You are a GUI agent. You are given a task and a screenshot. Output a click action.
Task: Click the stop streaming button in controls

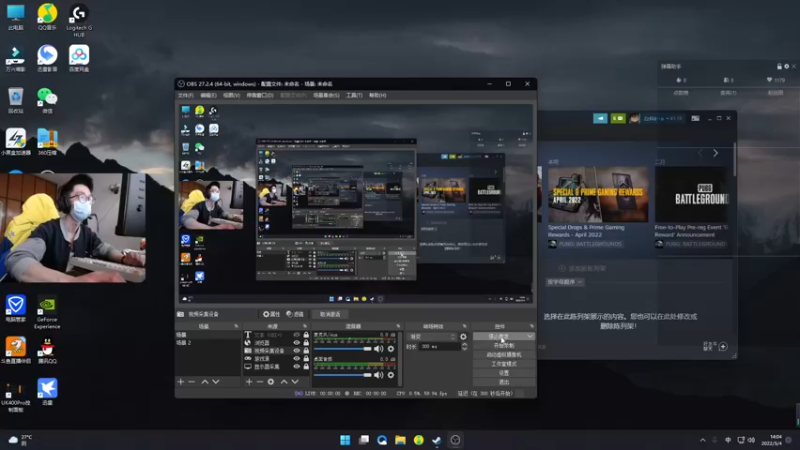499,337
